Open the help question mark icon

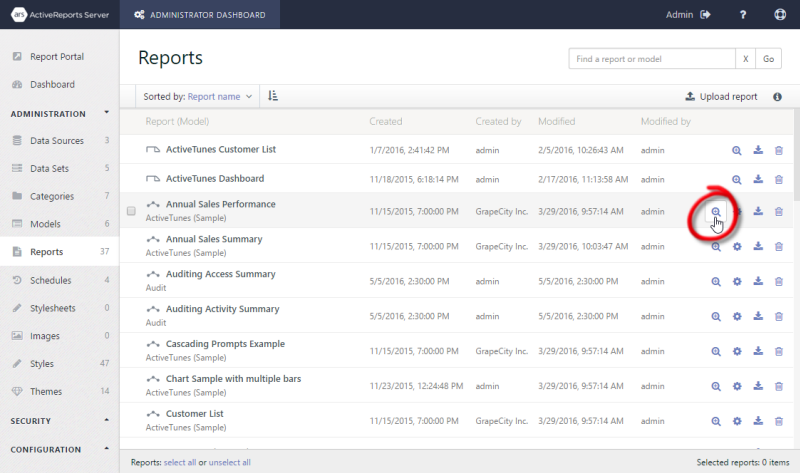(x=743, y=15)
